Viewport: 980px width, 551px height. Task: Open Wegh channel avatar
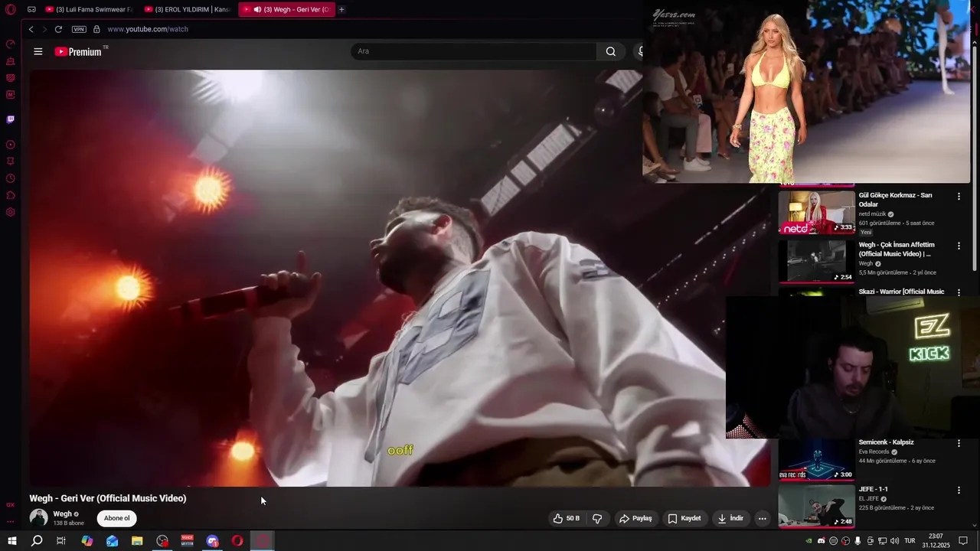pos(38,518)
